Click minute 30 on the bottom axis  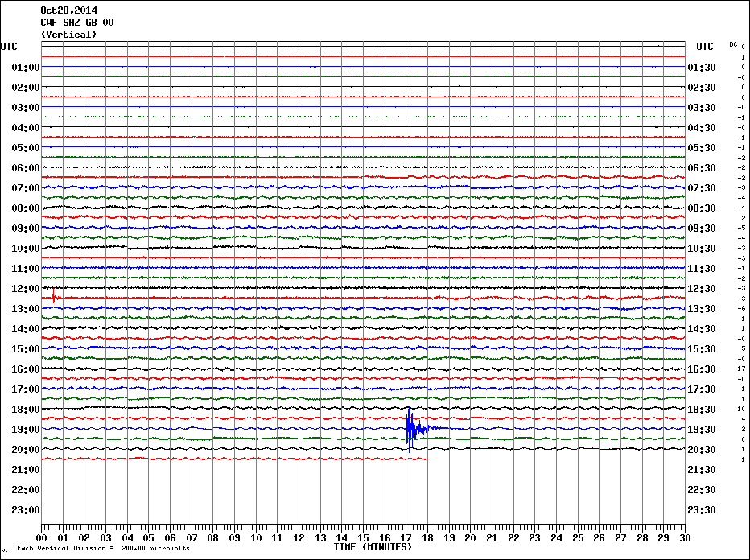(684, 537)
